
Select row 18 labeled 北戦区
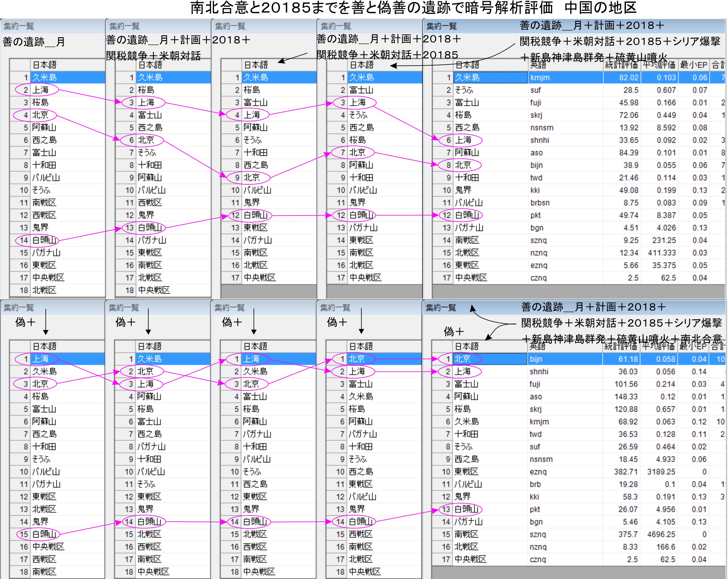tap(44, 290)
